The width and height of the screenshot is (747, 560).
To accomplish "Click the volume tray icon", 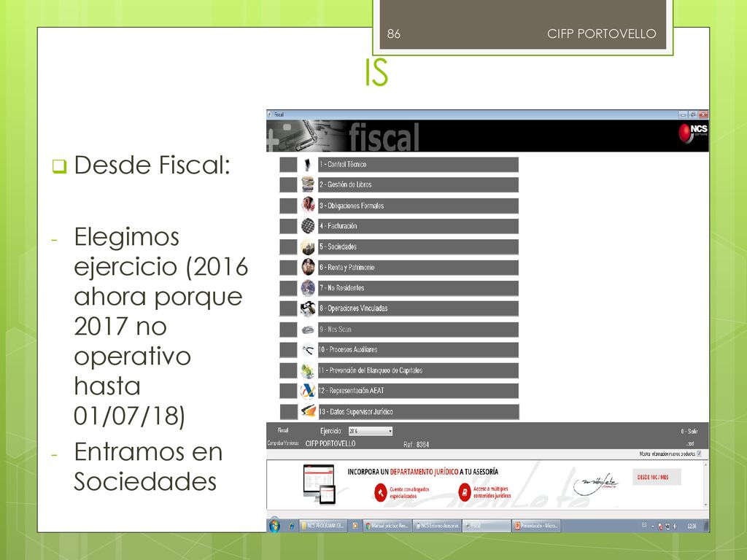I will click(675, 526).
